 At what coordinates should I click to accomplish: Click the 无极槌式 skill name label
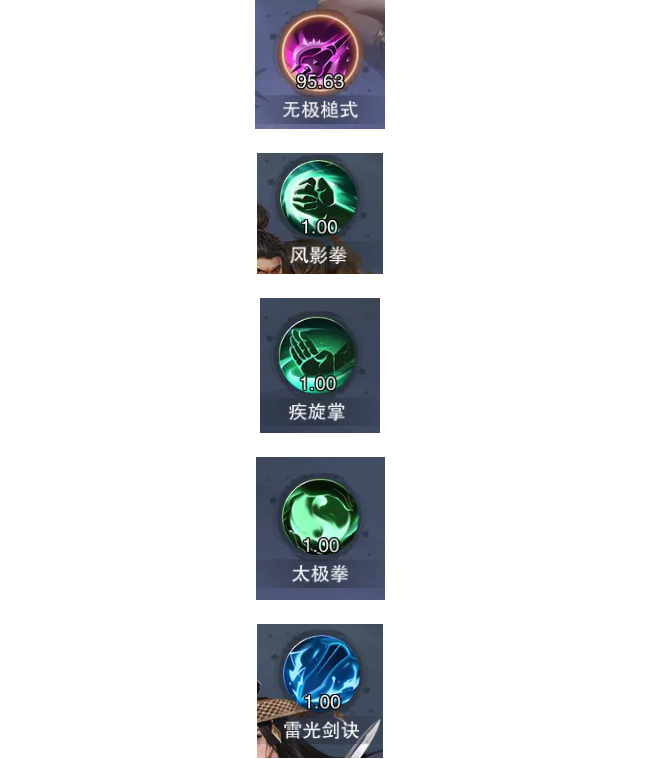320,110
